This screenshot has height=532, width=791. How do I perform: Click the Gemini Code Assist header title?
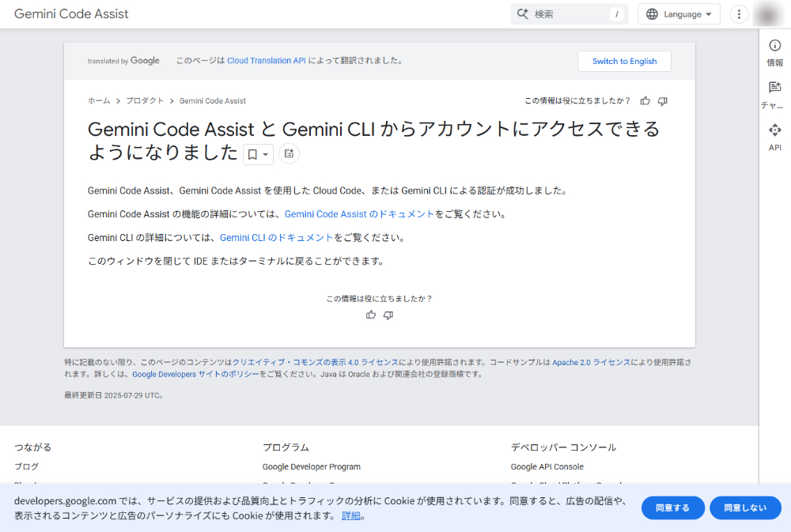point(71,14)
